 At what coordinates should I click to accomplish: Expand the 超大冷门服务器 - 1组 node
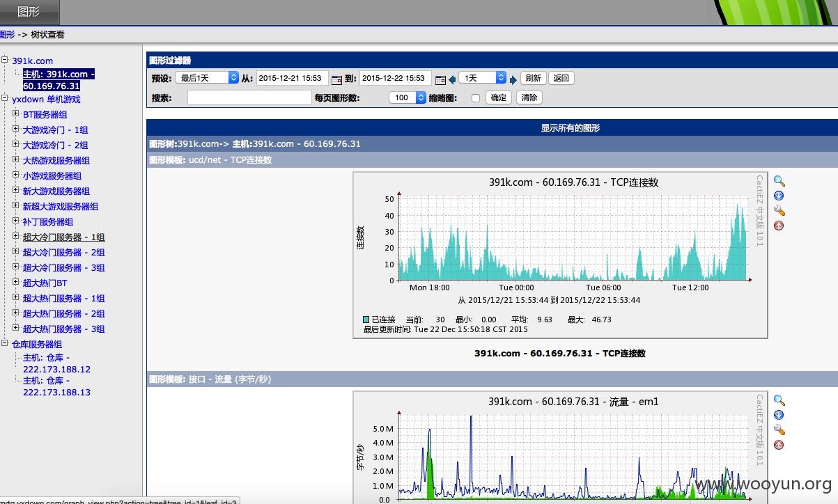pos(15,236)
